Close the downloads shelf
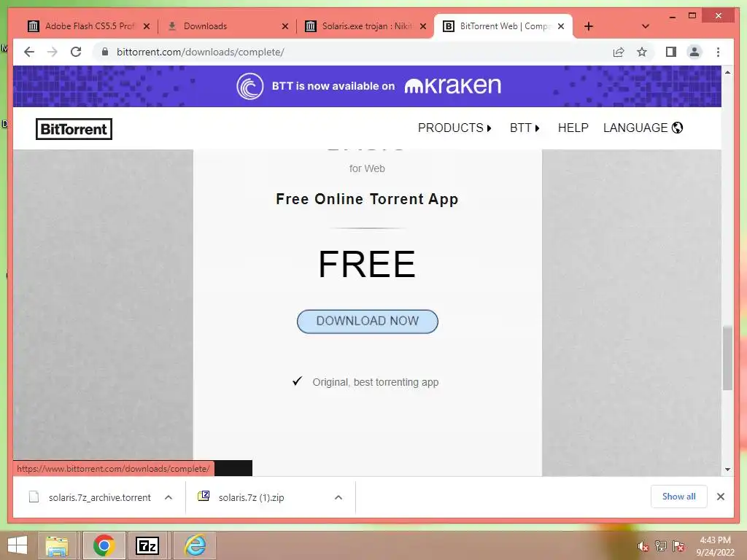 [x=720, y=497]
